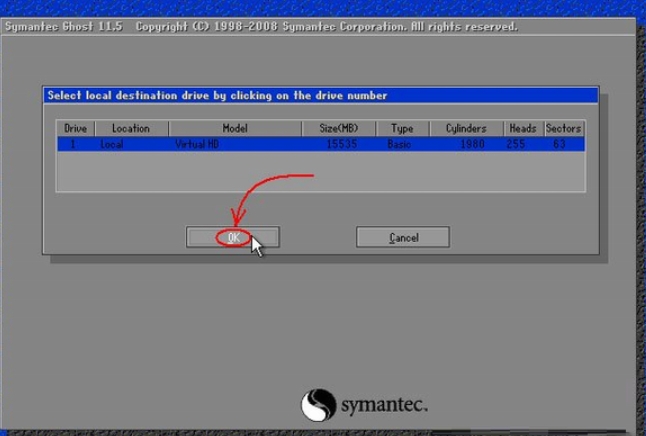The width and height of the screenshot is (646, 436).
Task: Click the Symantec logo icon
Action: point(318,405)
